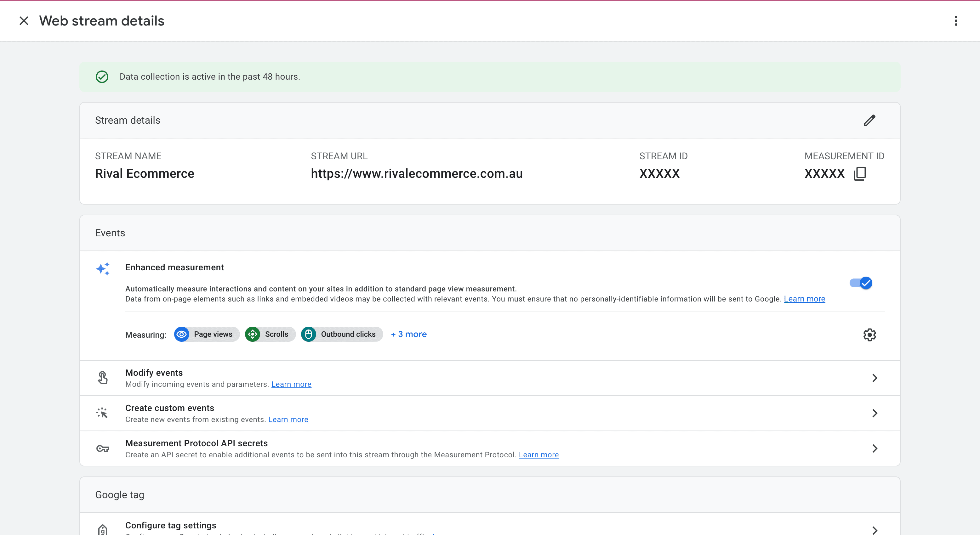Click the Scrolls measurement chip icon

point(253,334)
